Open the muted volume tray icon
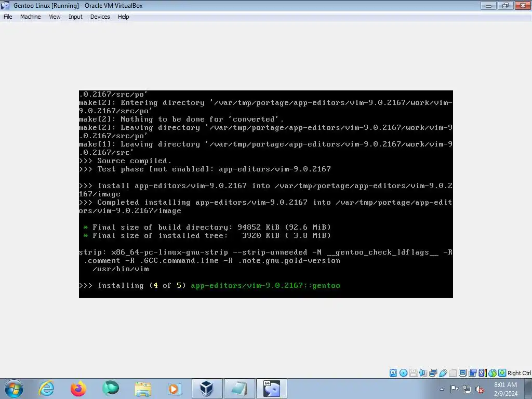Image resolution: width=532 pixels, height=399 pixels. coord(480,389)
